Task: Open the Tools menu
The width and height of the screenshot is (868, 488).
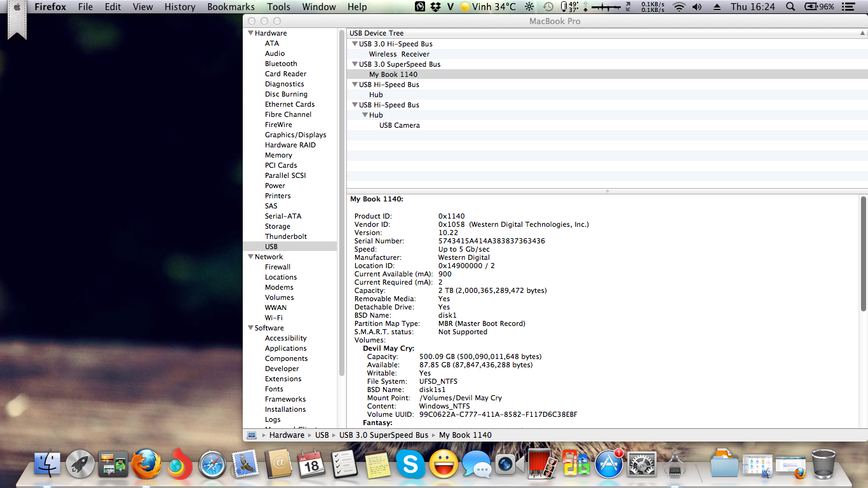Action: pos(278,7)
